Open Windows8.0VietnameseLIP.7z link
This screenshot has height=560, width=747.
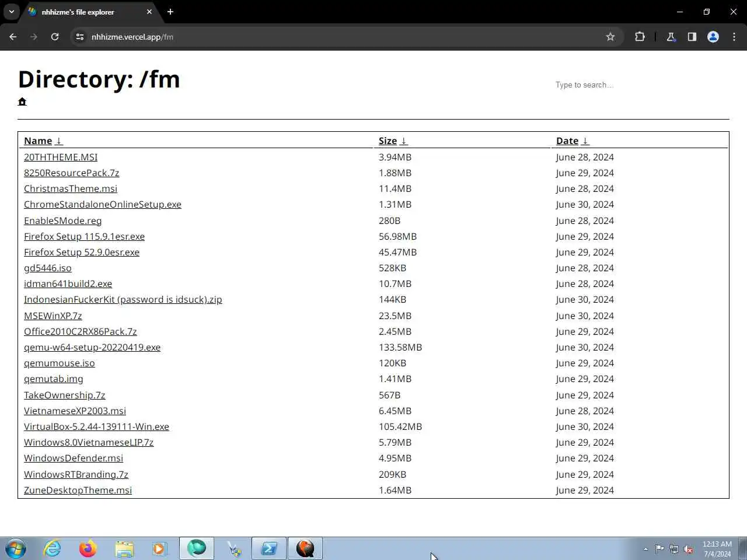tap(89, 442)
